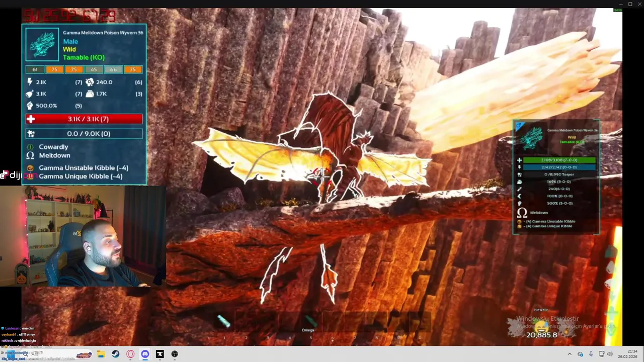Screen dimensions: 644x362
Task: Click the blue stamina bar 2,142/2,142
Action: [559, 167]
